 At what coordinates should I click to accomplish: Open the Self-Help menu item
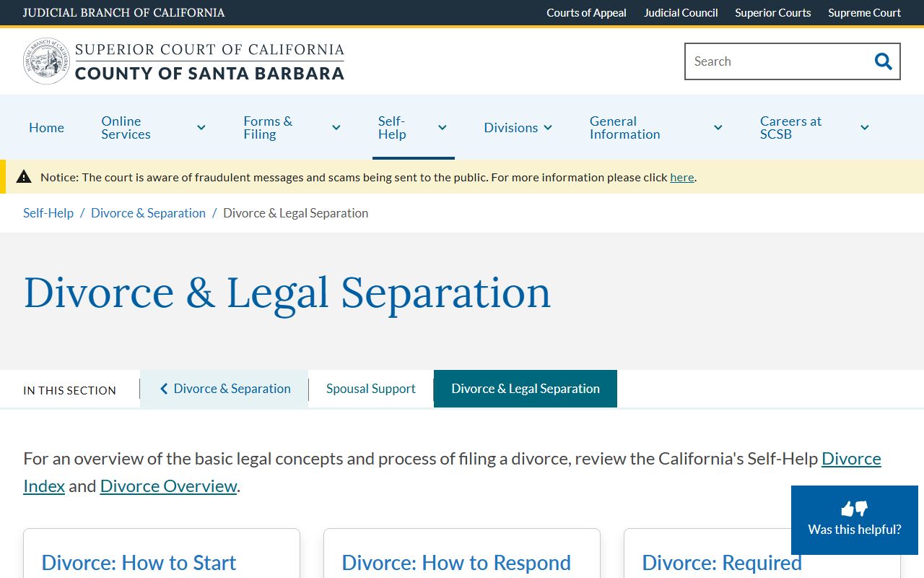point(392,128)
